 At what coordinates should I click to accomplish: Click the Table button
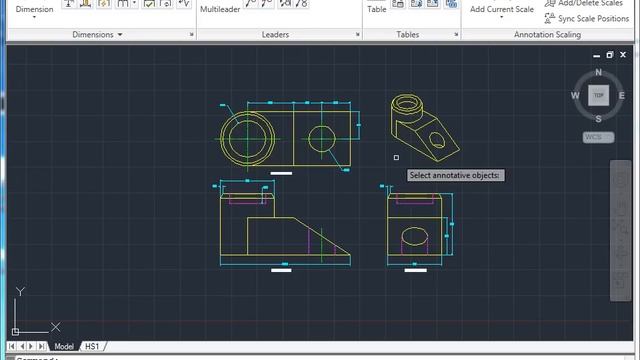coord(376,8)
